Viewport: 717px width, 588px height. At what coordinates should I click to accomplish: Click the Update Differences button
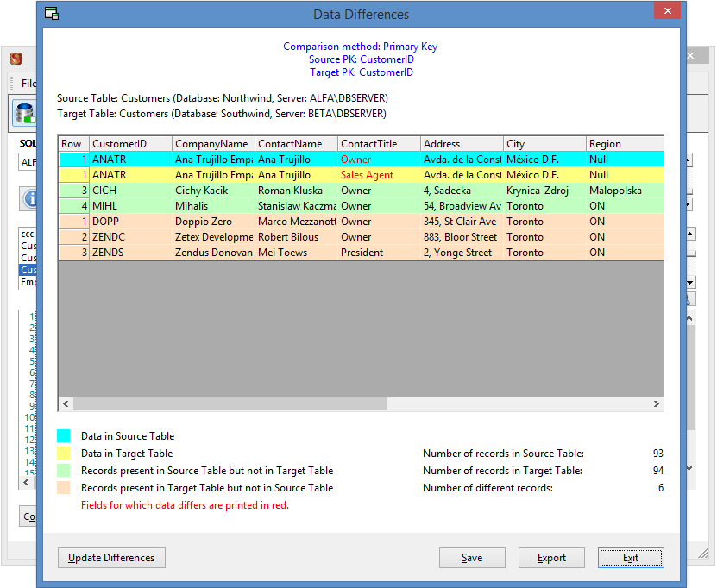111,558
